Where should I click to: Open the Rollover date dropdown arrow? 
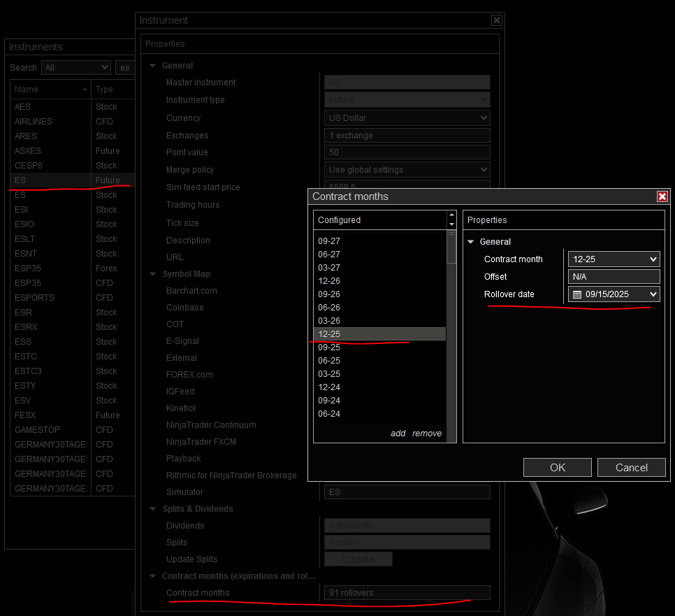pos(653,294)
